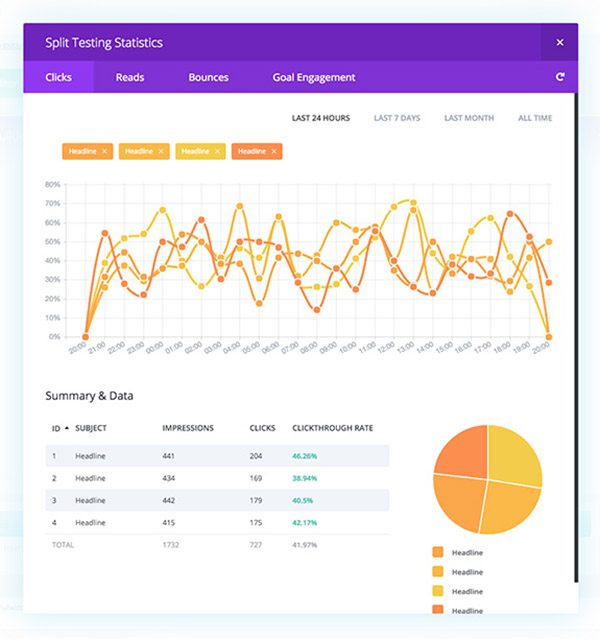Switch to the Reads tab
This screenshot has width=600, height=639.
pos(130,77)
